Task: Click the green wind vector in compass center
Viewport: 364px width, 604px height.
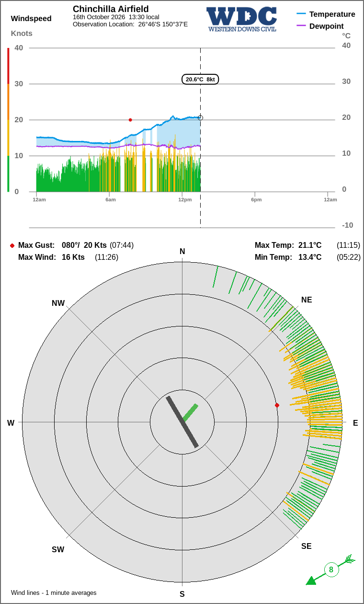Action: click(x=190, y=413)
